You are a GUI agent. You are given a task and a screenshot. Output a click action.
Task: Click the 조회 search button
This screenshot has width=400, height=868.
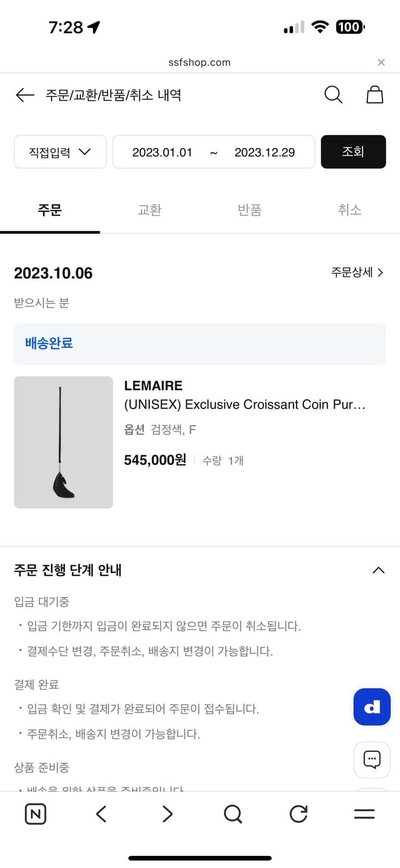353,152
